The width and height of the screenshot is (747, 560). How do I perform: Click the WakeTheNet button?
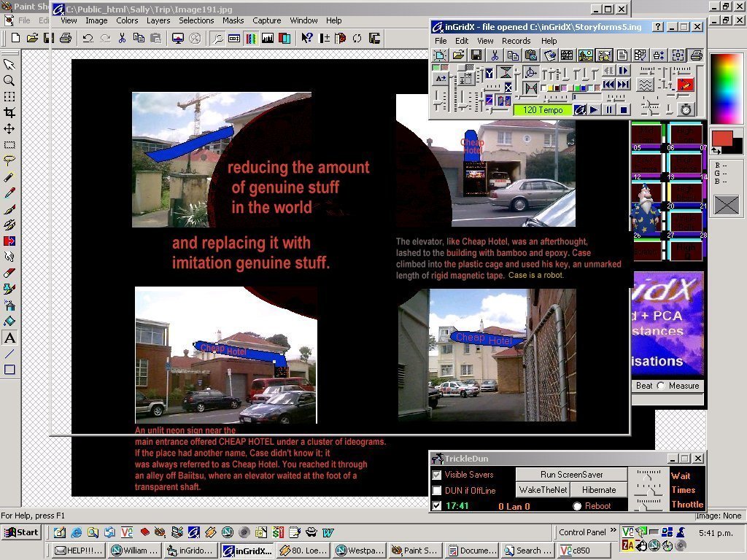[543, 490]
